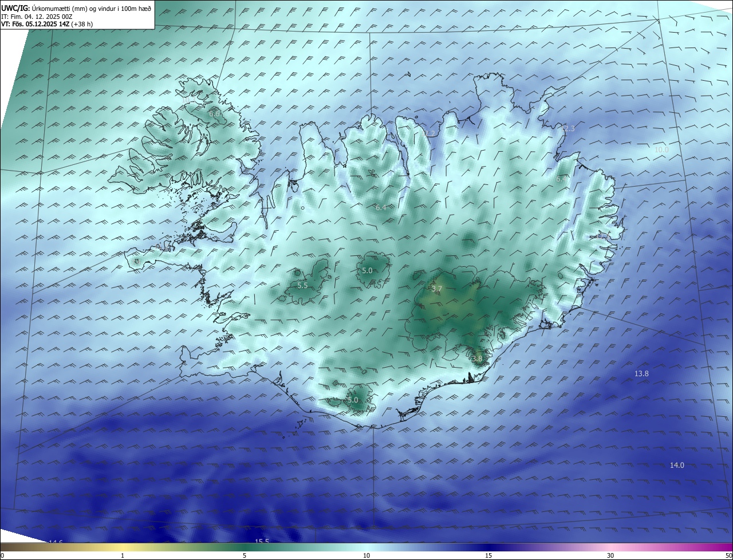Click the '15' tick on the color scale
Image resolution: width=733 pixels, height=560 pixels.
[488, 555]
